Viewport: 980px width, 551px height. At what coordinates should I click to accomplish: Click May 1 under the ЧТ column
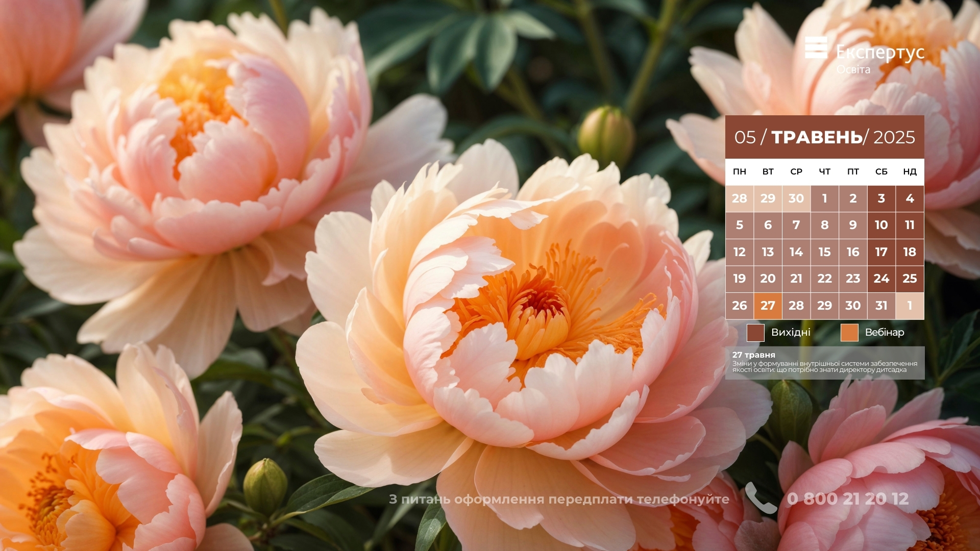pyautogui.click(x=825, y=198)
